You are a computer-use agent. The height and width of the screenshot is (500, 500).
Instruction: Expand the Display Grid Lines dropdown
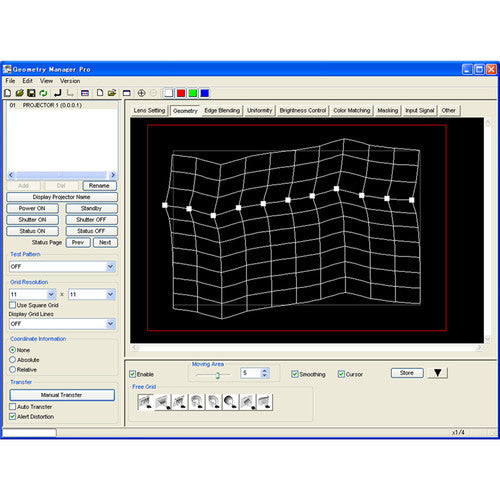62,324
